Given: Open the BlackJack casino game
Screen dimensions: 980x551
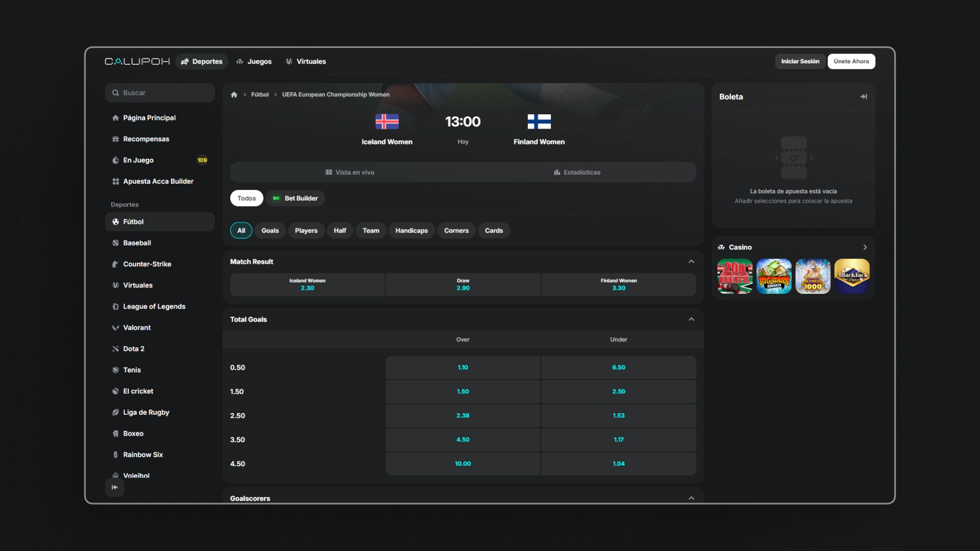Looking at the screenshot, I should pos(852,276).
